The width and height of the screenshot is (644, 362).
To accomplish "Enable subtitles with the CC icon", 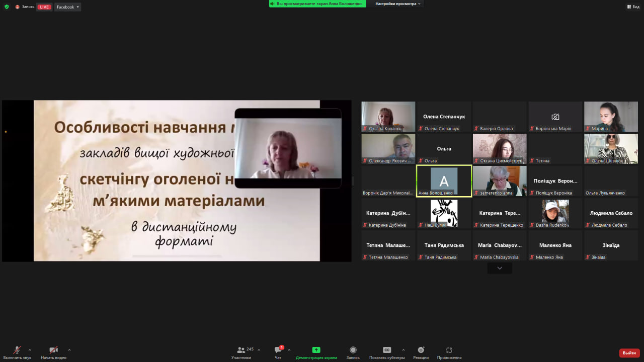I will coord(386,350).
